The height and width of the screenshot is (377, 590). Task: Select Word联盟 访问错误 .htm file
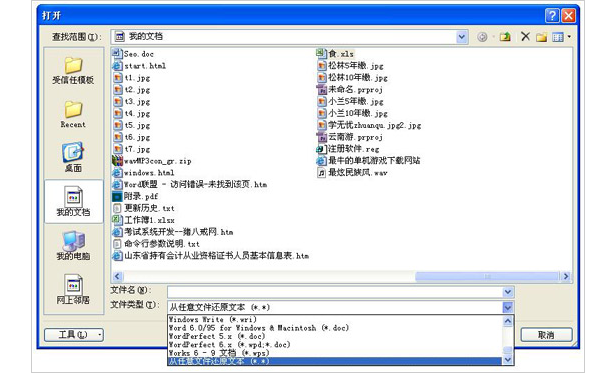click(x=190, y=184)
